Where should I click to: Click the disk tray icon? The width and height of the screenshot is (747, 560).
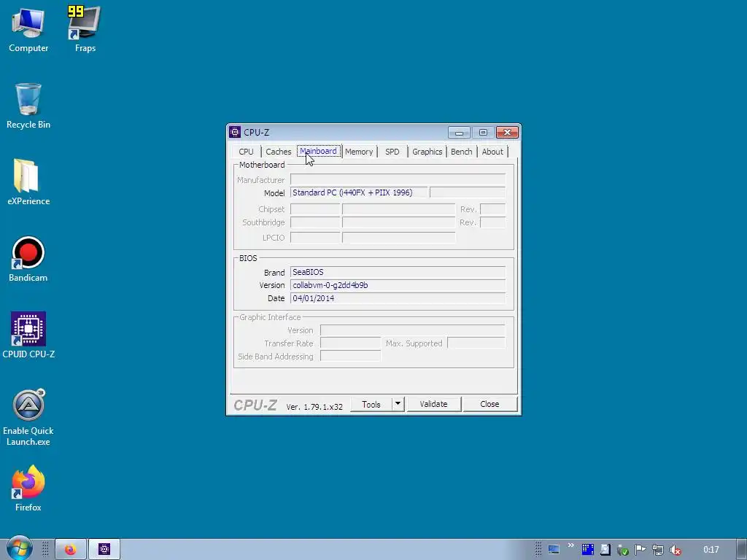pos(605,550)
